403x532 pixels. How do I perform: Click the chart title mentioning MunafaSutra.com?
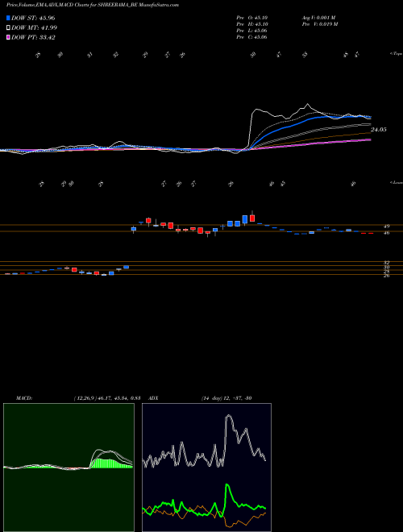click(x=93, y=5)
